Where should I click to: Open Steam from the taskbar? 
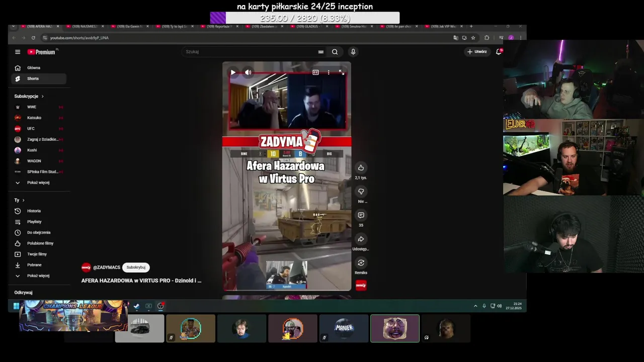(x=136, y=306)
